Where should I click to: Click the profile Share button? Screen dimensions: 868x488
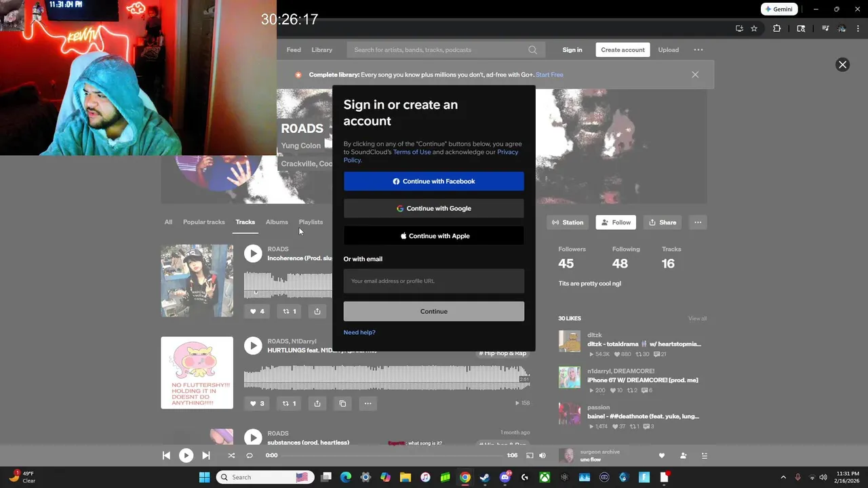[x=663, y=222]
